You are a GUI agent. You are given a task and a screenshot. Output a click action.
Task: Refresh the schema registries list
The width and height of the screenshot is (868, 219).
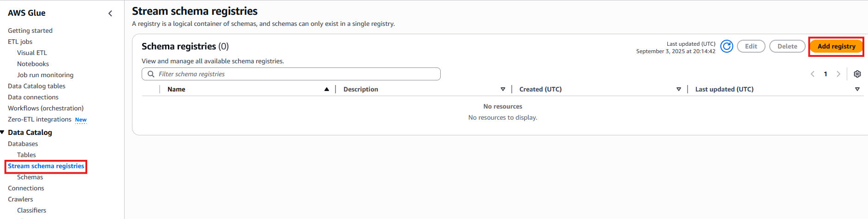[x=727, y=46]
